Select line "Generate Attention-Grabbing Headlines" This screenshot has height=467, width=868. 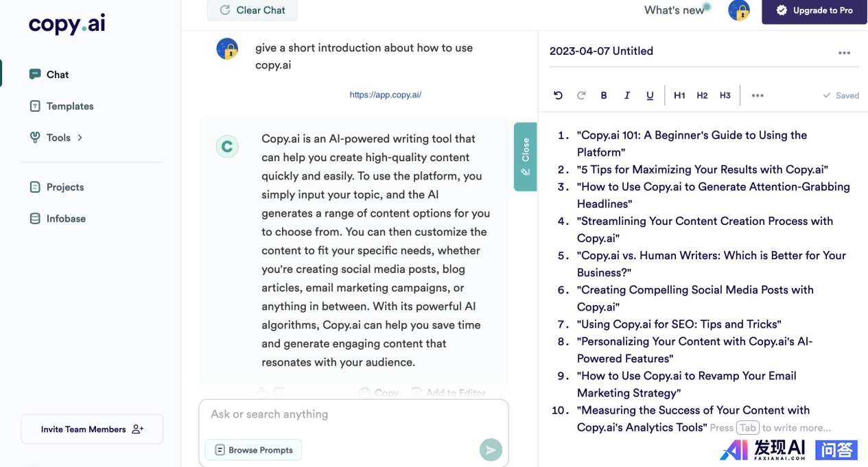tap(714, 195)
